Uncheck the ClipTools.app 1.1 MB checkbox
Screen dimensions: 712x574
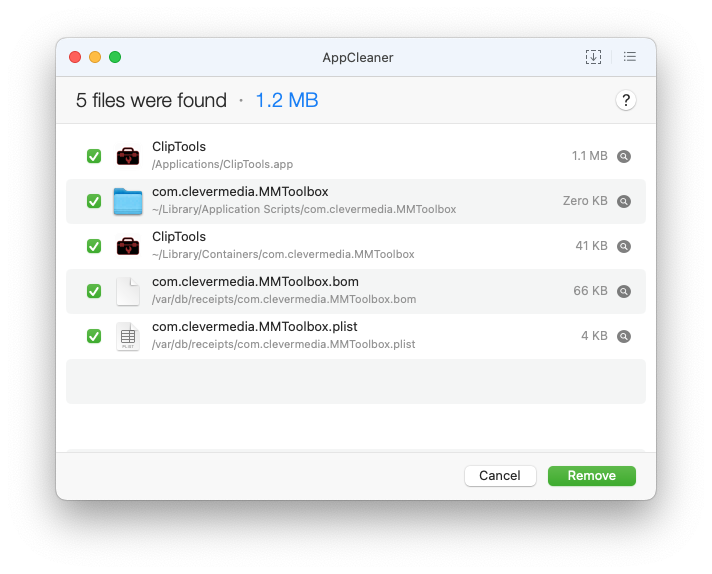point(94,156)
